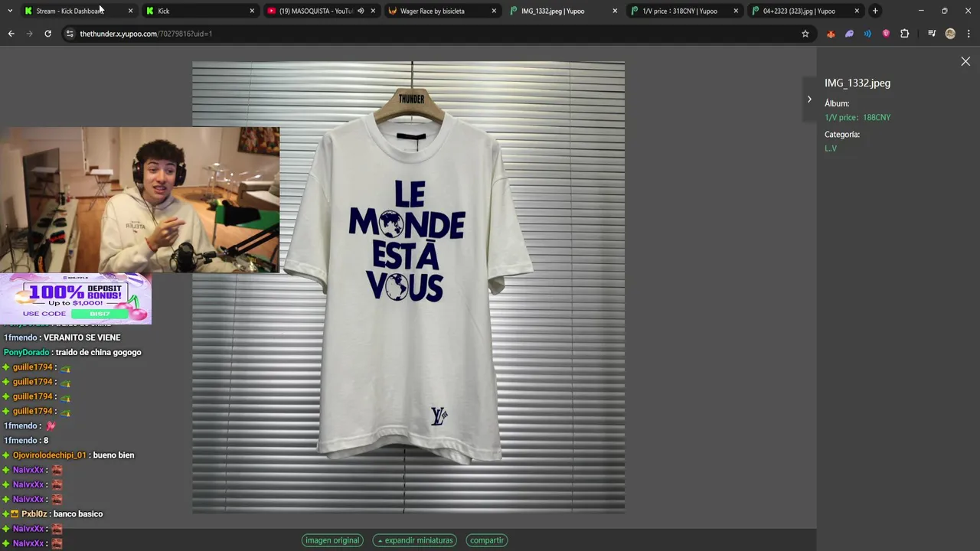Open a new browser tab

(x=875, y=11)
